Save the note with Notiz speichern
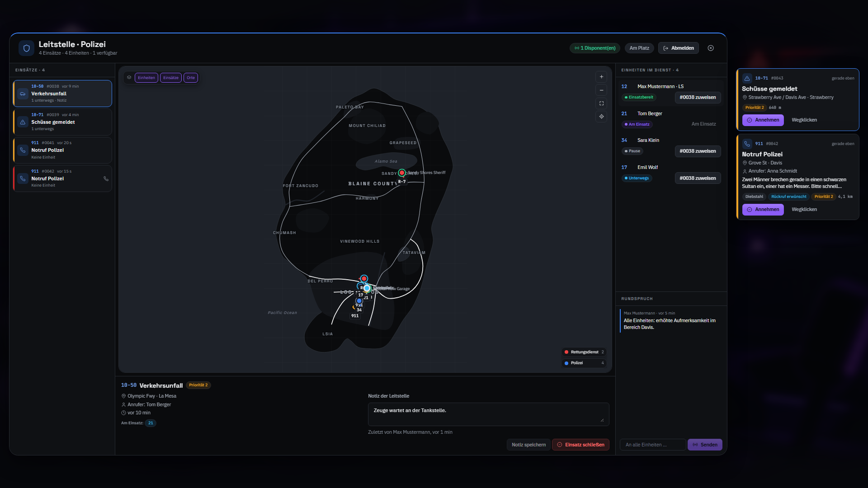The height and width of the screenshot is (488, 868). 528,445
